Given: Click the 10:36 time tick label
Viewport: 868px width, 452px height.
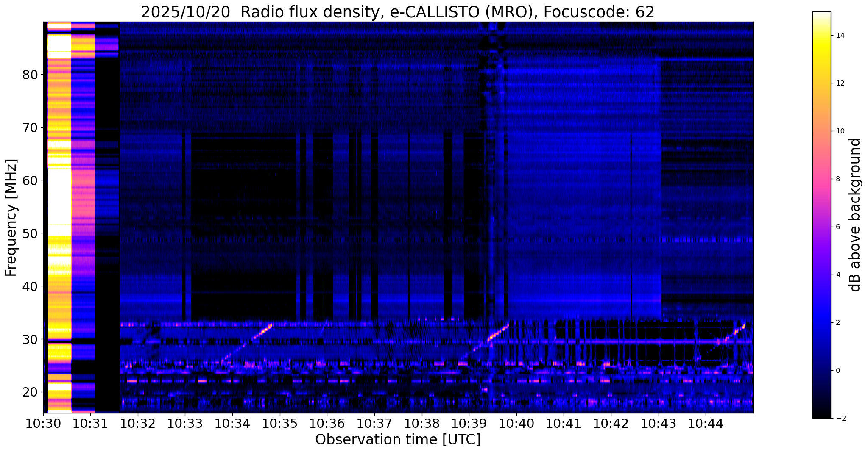Looking at the screenshot, I should coord(327,423).
